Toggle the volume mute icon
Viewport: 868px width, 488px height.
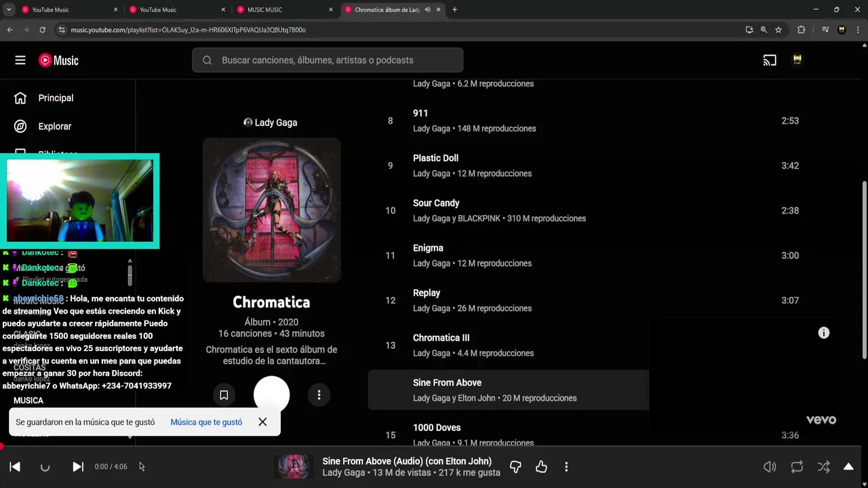click(770, 466)
